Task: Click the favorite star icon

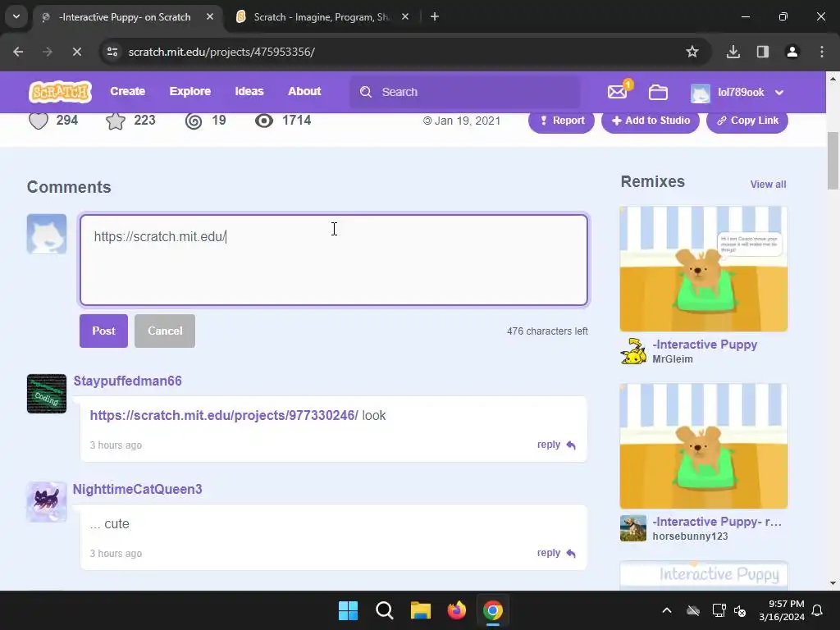Action: tap(115, 121)
